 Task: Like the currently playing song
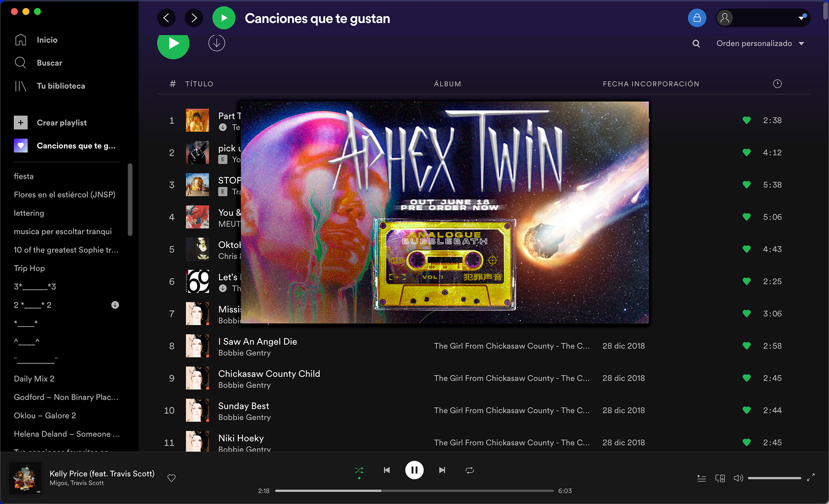171,478
